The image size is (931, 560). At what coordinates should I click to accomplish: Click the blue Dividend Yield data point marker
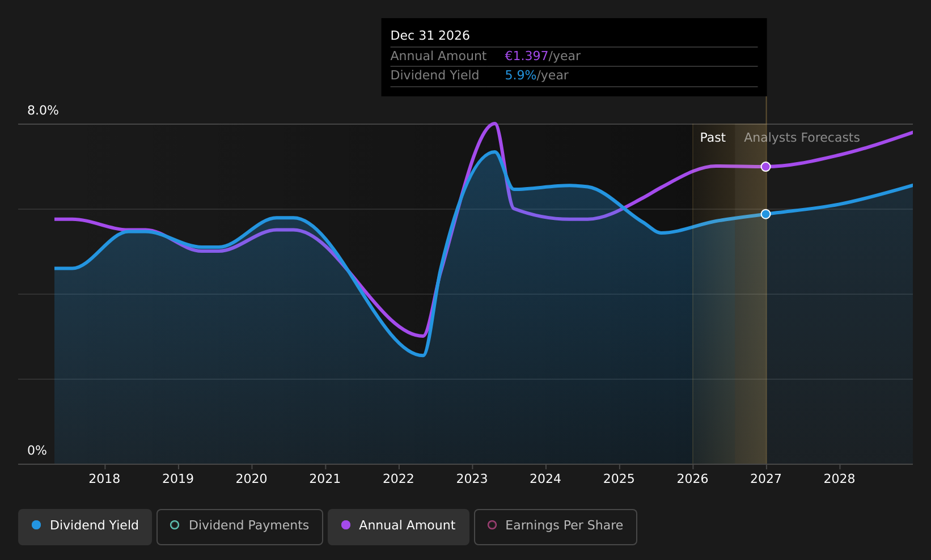[765, 214]
